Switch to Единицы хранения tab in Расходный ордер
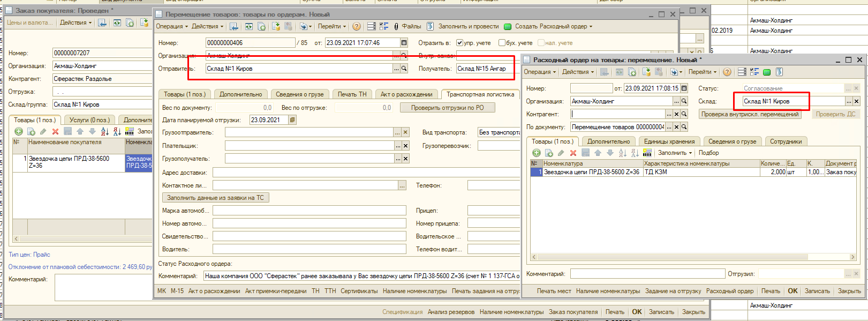 click(669, 141)
